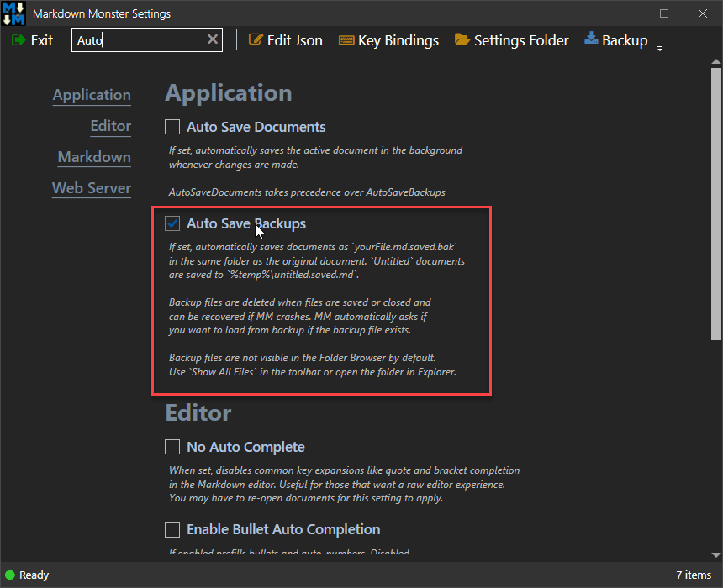
Task: Click the Enable Bullet Auto Completion label
Action: click(283, 529)
